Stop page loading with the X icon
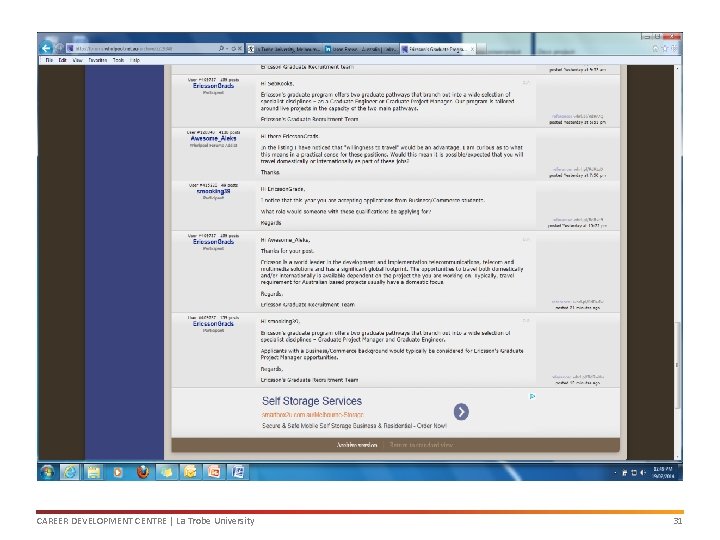 tap(239, 48)
